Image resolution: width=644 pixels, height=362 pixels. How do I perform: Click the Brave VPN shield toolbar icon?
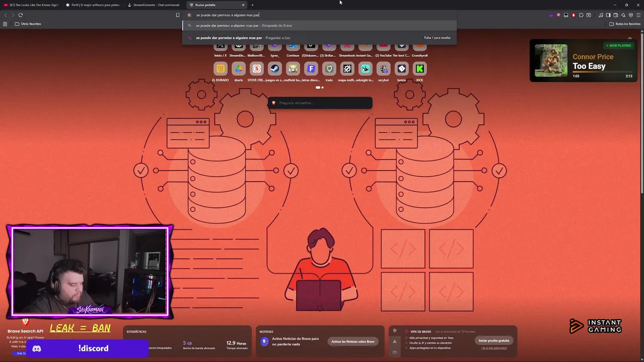coord(631,15)
